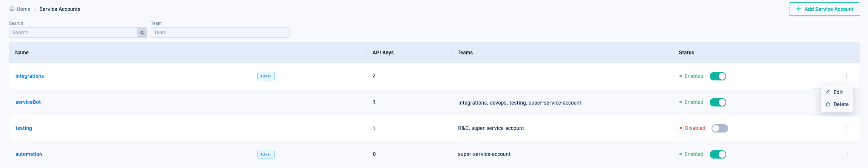Focus the Search input field
This screenshot has height=168, width=868.
(73, 33)
